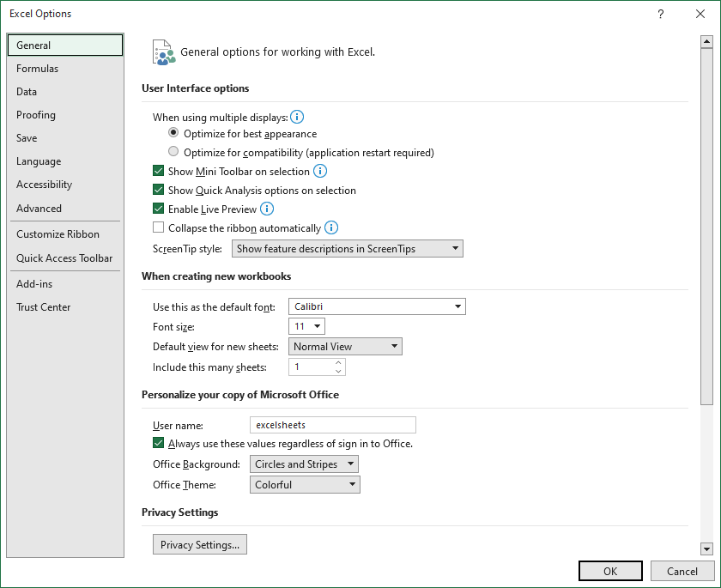This screenshot has width=721, height=588.
Task: Decrease the number of sheets with down arrow
Action: tap(338, 371)
